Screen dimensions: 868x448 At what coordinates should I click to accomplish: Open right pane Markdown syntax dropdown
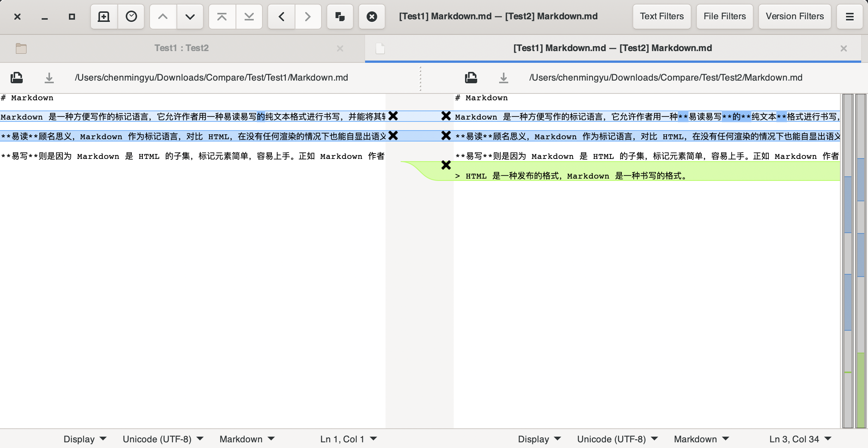[x=701, y=439]
